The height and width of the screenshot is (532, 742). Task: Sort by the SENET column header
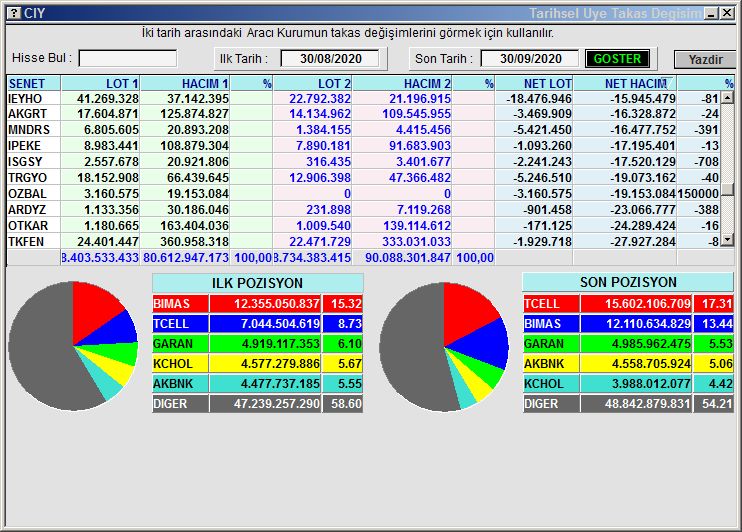pos(34,83)
